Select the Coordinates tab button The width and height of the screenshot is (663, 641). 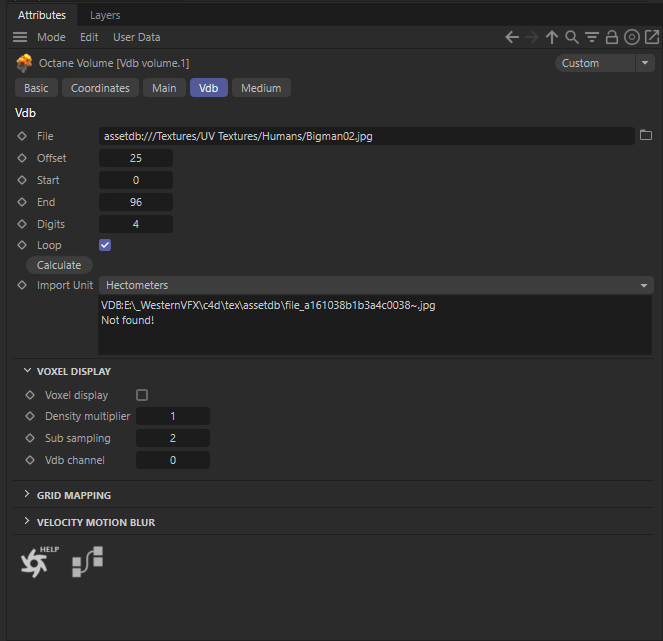click(100, 88)
